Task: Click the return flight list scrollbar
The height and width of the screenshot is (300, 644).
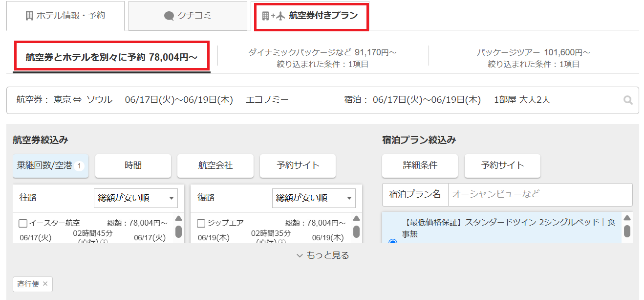Action: [356, 231]
